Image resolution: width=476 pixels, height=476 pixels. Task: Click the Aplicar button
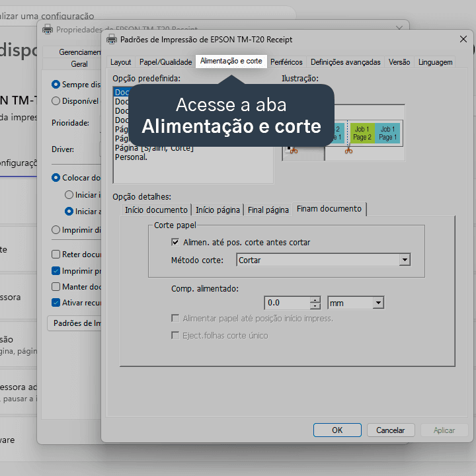click(444, 430)
